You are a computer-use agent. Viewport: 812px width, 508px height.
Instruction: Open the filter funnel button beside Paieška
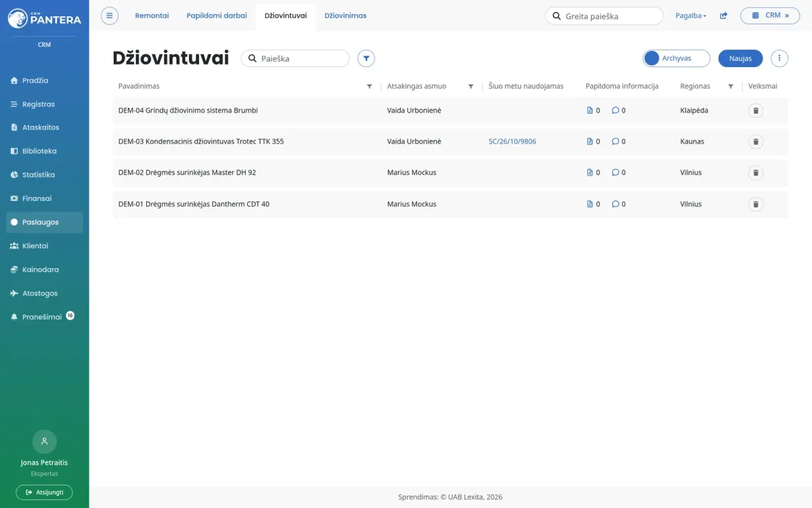(x=366, y=58)
